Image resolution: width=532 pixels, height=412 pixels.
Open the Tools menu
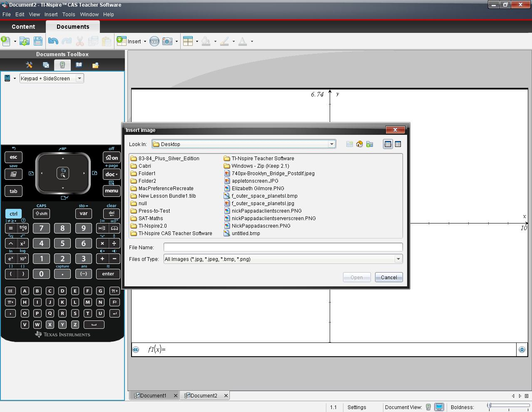pyautogui.click(x=69, y=14)
